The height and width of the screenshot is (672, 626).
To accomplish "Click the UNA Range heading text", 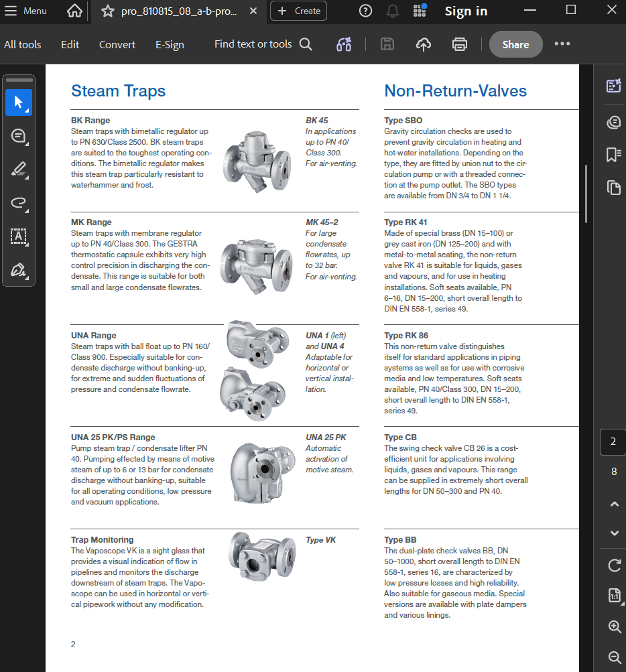I will coord(93,336).
